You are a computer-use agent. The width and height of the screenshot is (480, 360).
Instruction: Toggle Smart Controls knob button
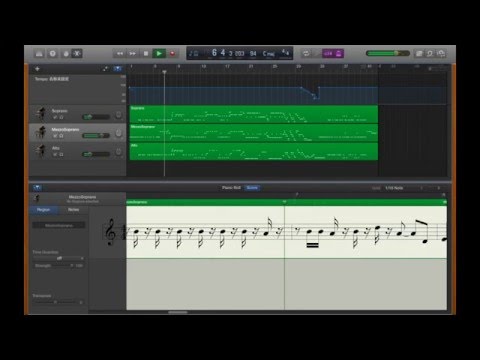click(x=66, y=53)
